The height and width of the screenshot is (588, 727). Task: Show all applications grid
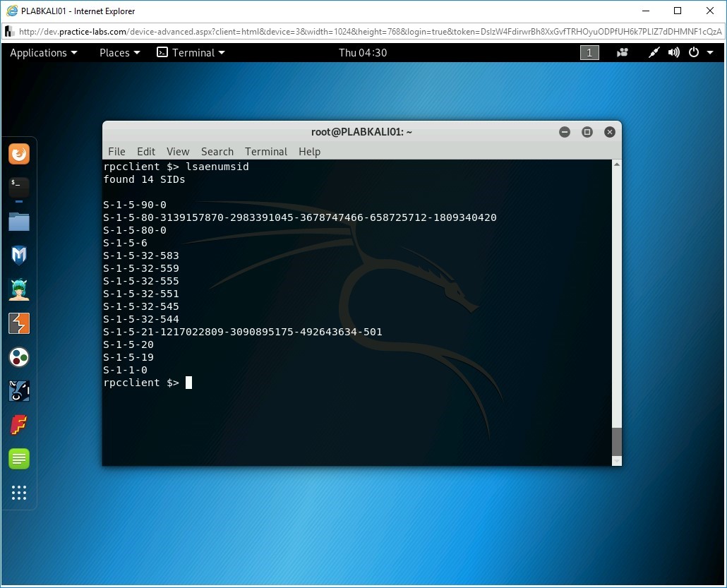click(19, 493)
